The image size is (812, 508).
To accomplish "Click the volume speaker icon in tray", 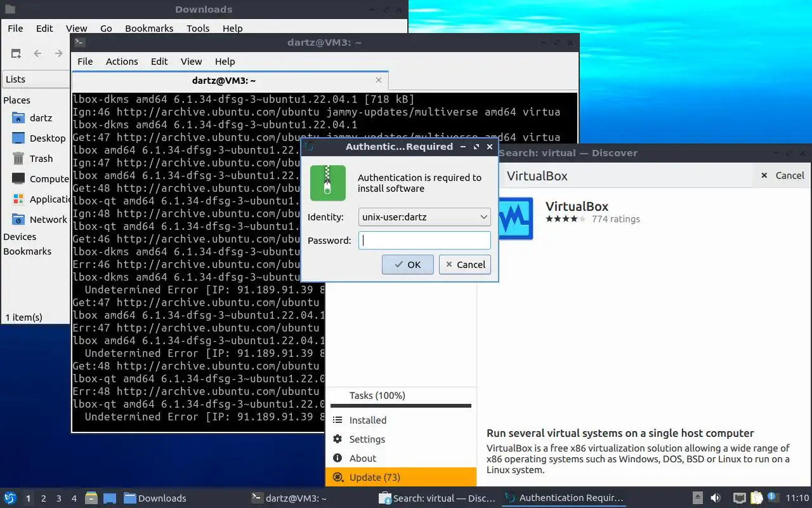I will (716, 498).
